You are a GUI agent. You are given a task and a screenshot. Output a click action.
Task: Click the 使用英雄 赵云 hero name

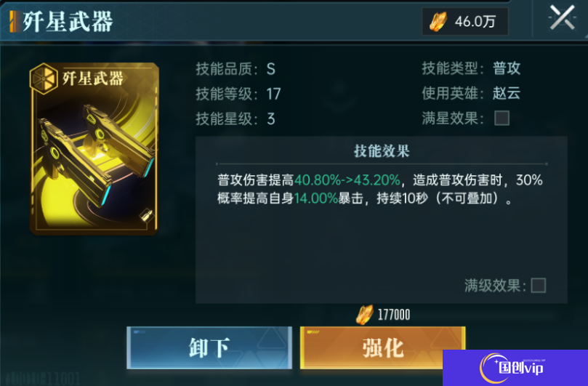[x=507, y=93]
